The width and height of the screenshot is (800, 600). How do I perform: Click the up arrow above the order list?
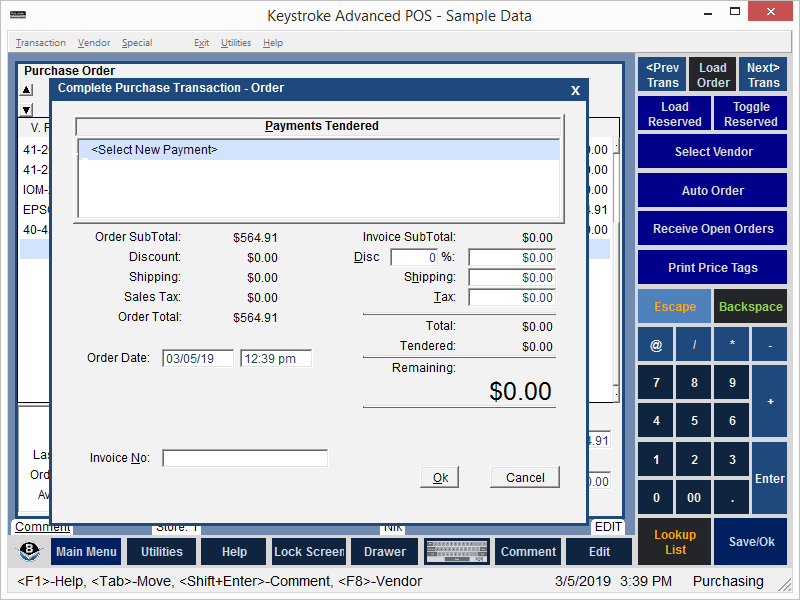(x=27, y=90)
